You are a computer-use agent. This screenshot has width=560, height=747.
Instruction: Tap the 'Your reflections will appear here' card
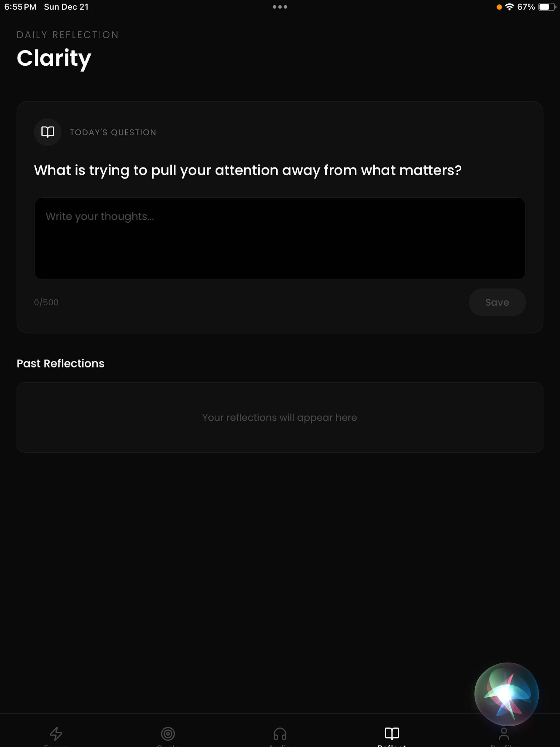(280, 417)
